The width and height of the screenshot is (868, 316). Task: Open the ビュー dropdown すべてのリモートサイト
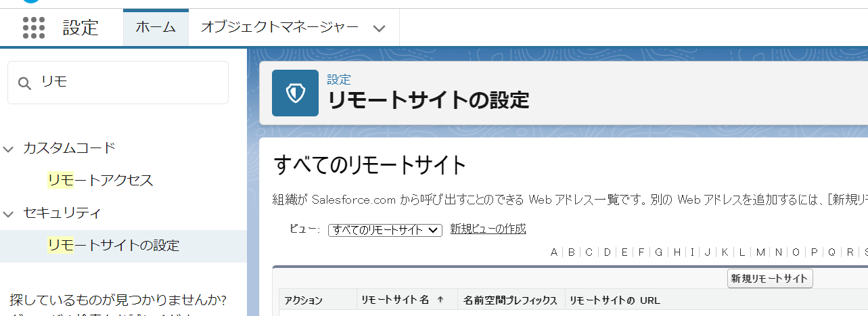[x=385, y=230]
